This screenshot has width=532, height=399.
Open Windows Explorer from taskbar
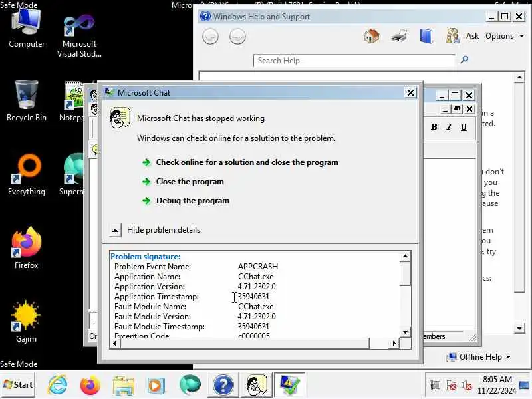[x=124, y=386]
